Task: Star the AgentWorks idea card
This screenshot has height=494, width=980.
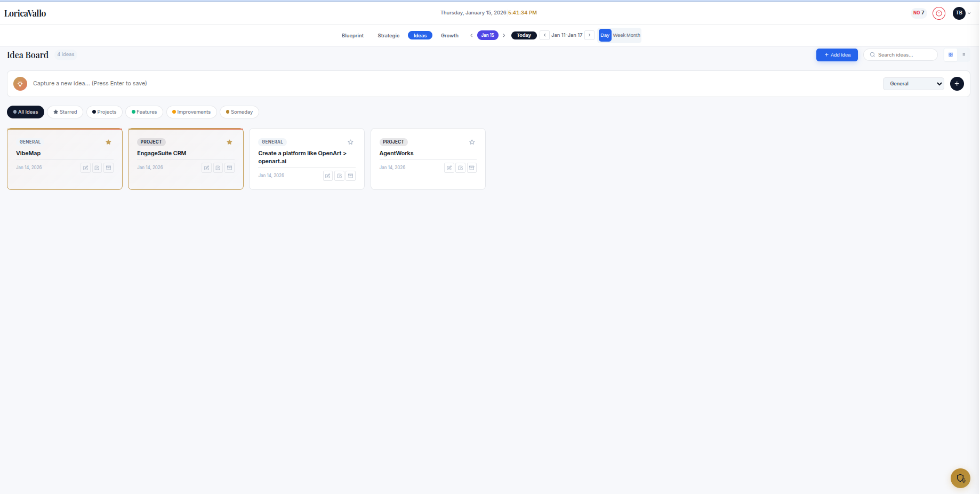Action: [x=471, y=142]
